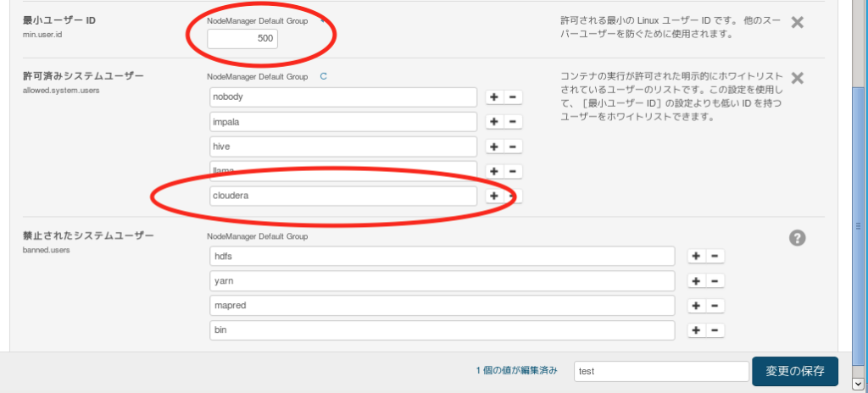Reset allowed.system.users to default value
Screen dimensions: 868x393
click(324, 76)
